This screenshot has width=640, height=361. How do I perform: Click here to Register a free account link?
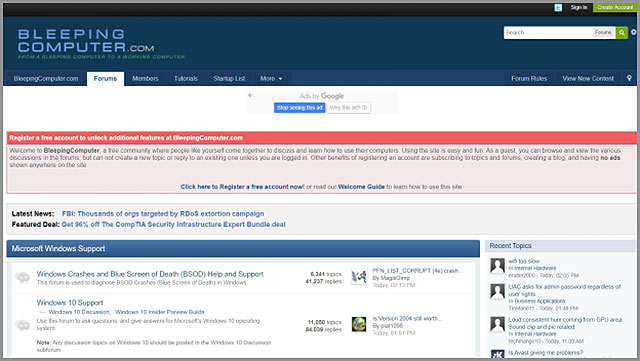[x=242, y=187]
